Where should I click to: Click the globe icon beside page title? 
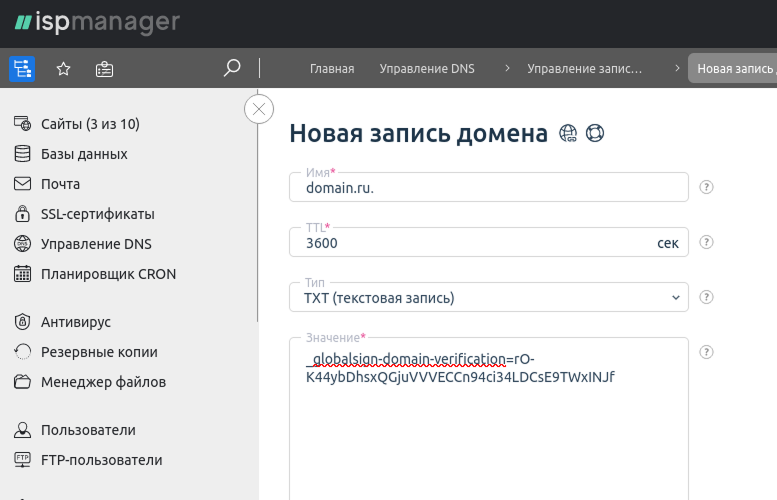click(568, 133)
